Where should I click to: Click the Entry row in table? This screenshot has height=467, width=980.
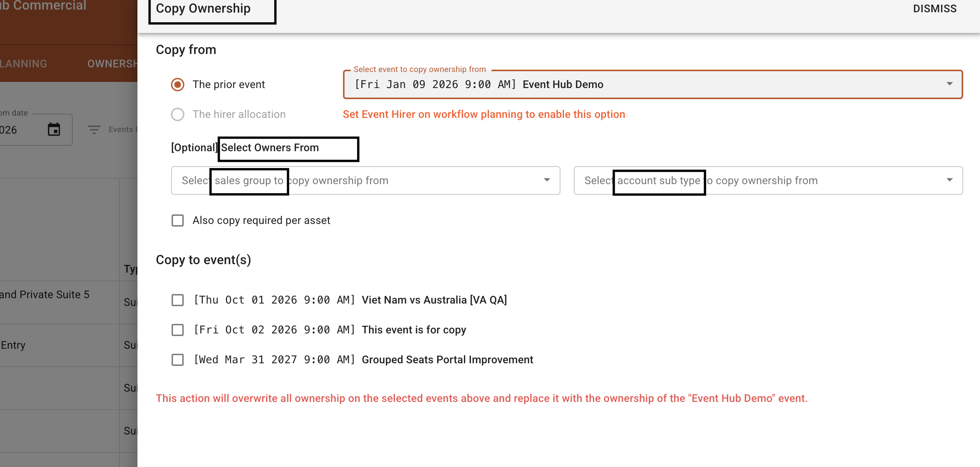(13, 345)
